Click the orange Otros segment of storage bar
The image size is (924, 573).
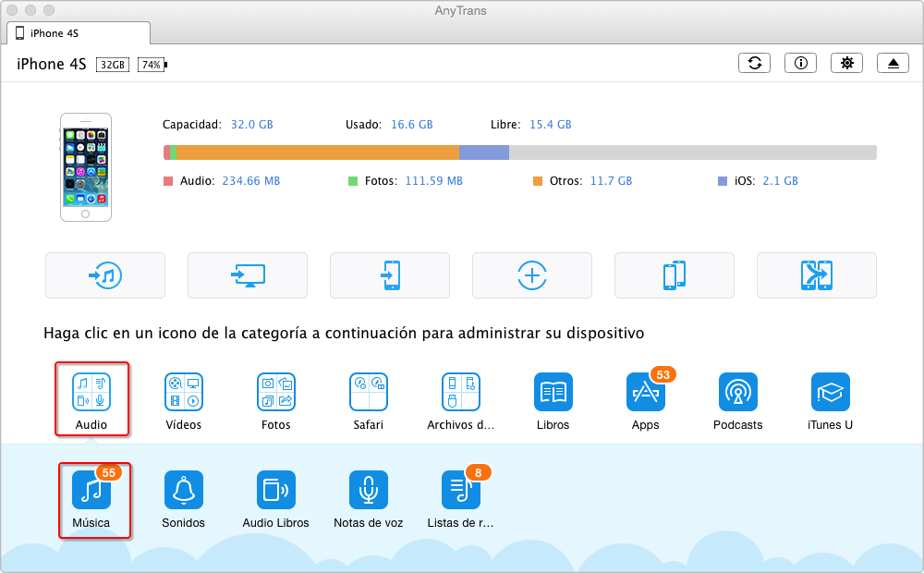click(318, 152)
